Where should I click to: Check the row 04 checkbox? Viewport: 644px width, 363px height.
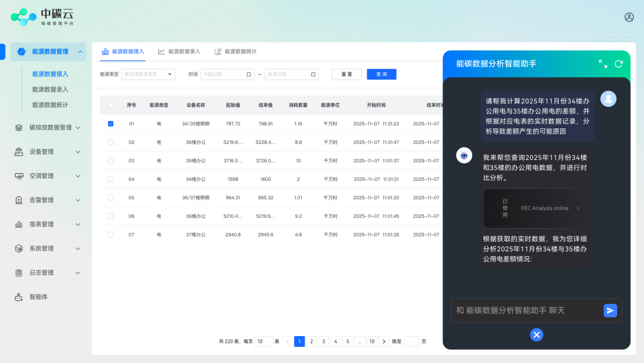click(110, 179)
